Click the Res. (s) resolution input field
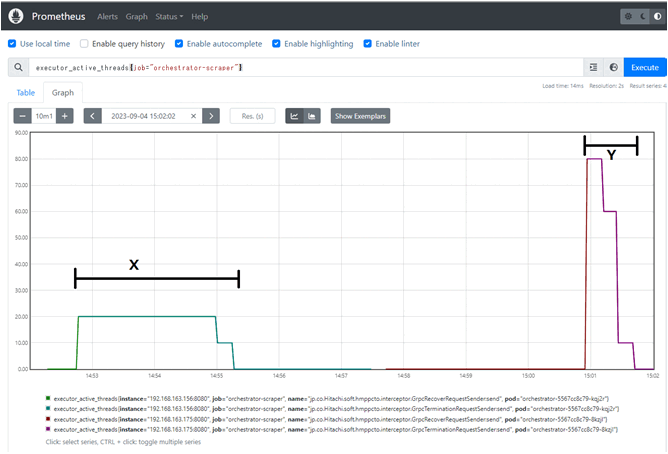Screen dimensions: 668x454 click(x=252, y=116)
